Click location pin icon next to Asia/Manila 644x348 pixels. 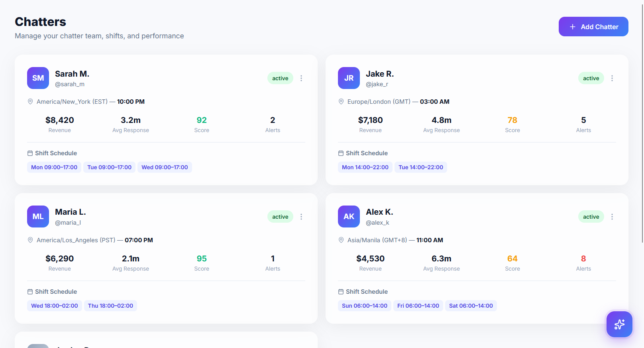click(341, 240)
